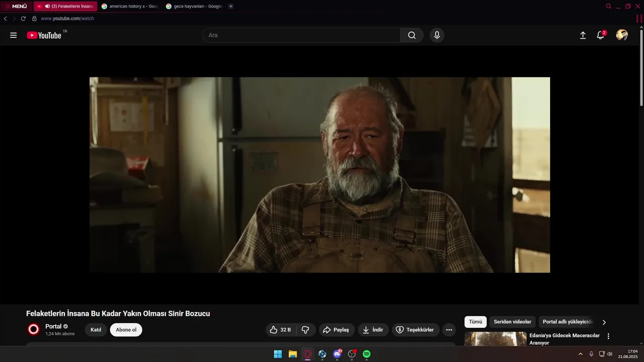Screen dimensions: 644x362
Task: Click 1,24 Mn abone subscriber count
Action: (60, 334)
